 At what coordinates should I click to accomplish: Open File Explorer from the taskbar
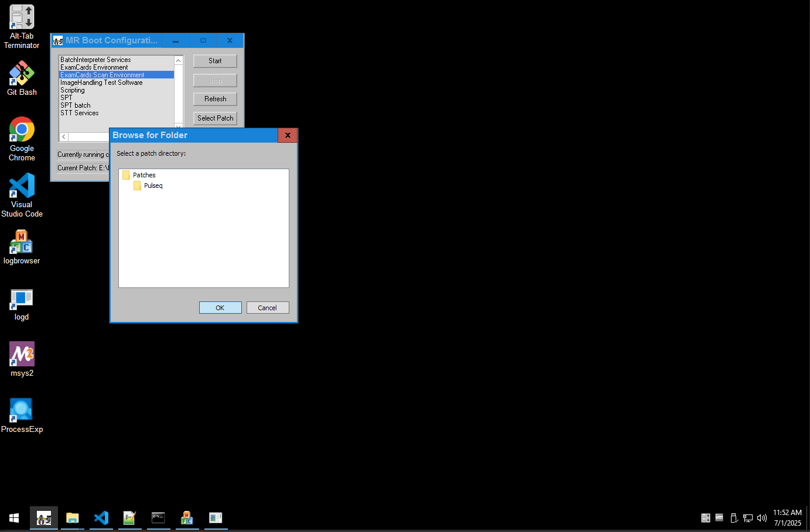click(x=72, y=518)
